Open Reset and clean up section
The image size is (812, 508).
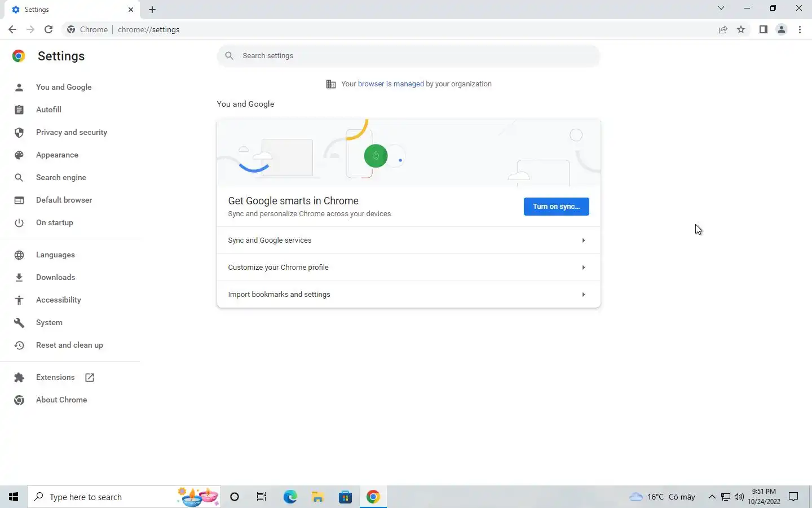pyautogui.click(x=69, y=345)
